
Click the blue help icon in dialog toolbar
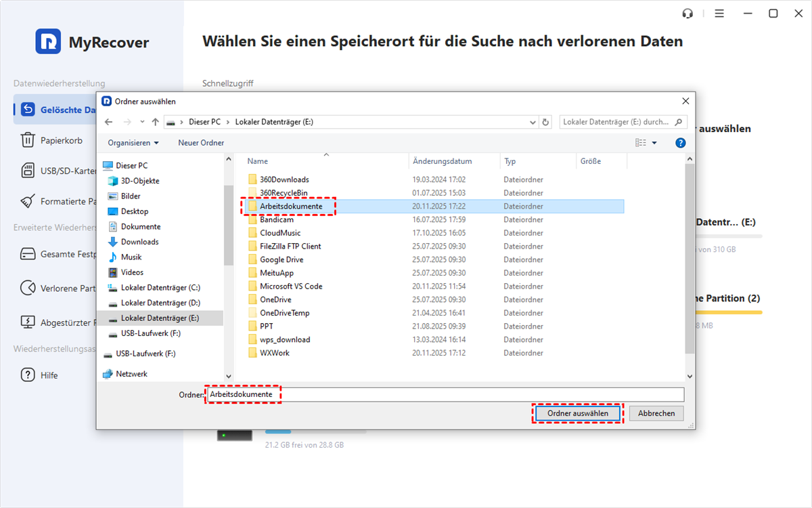pos(681,143)
